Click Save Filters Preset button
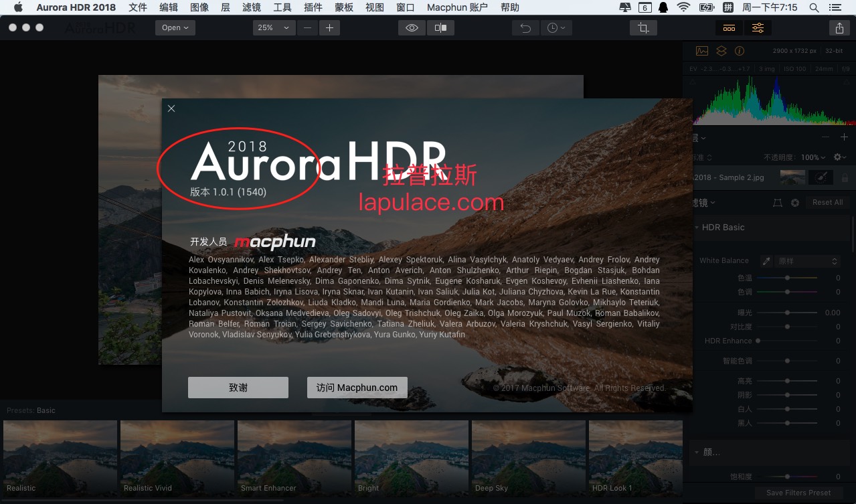The height and width of the screenshot is (504, 856). click(x=798, y=493)
